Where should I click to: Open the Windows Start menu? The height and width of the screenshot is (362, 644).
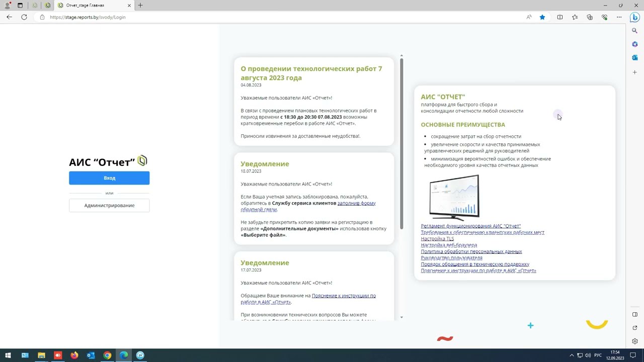click(x=8, y=355)
